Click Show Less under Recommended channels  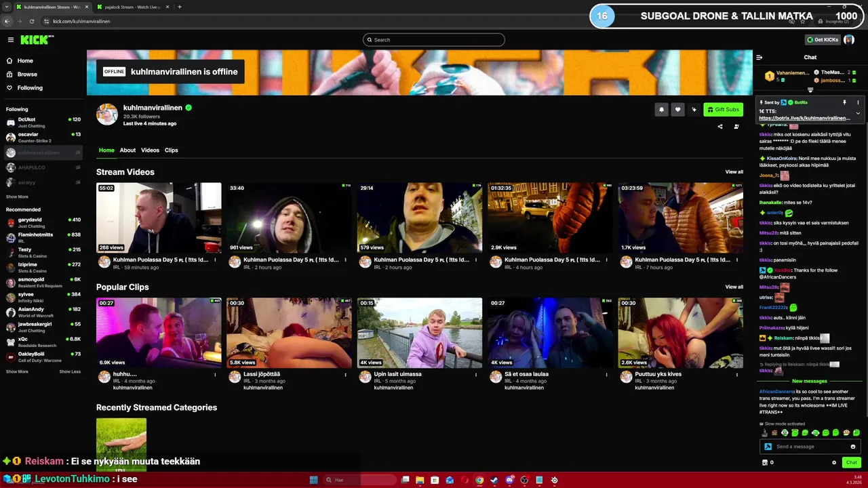point(70,371)
